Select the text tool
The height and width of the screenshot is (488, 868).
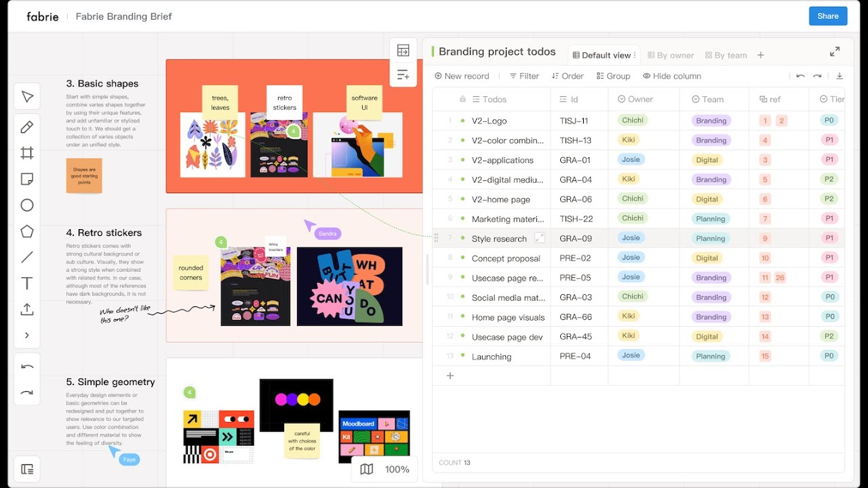pos(27,283)
